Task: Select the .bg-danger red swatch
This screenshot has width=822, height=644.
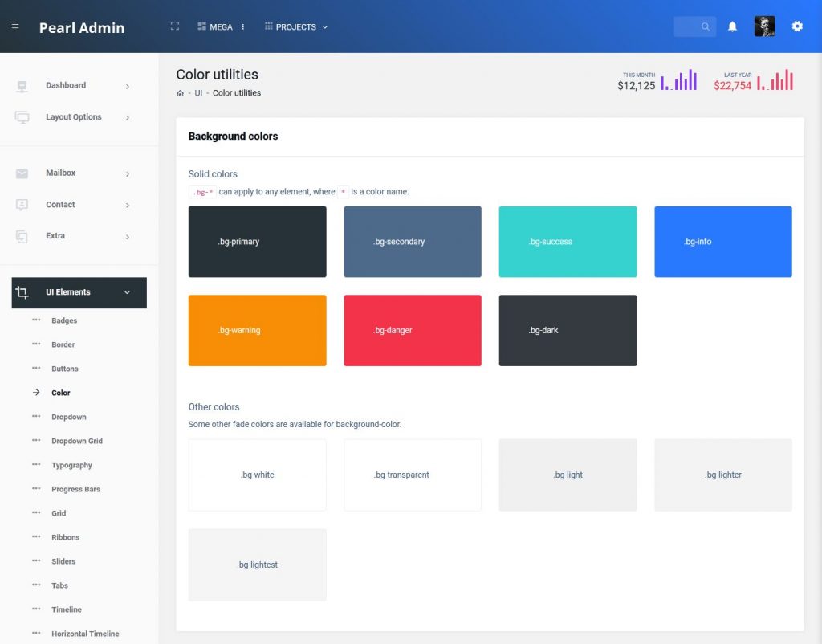Action: point(413,330)
